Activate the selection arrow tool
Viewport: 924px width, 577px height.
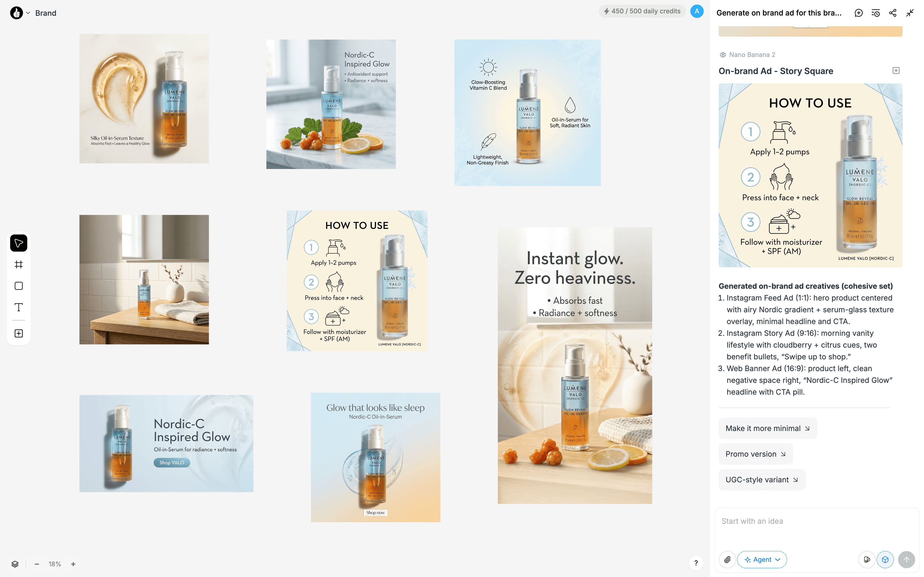pos(18,243)
